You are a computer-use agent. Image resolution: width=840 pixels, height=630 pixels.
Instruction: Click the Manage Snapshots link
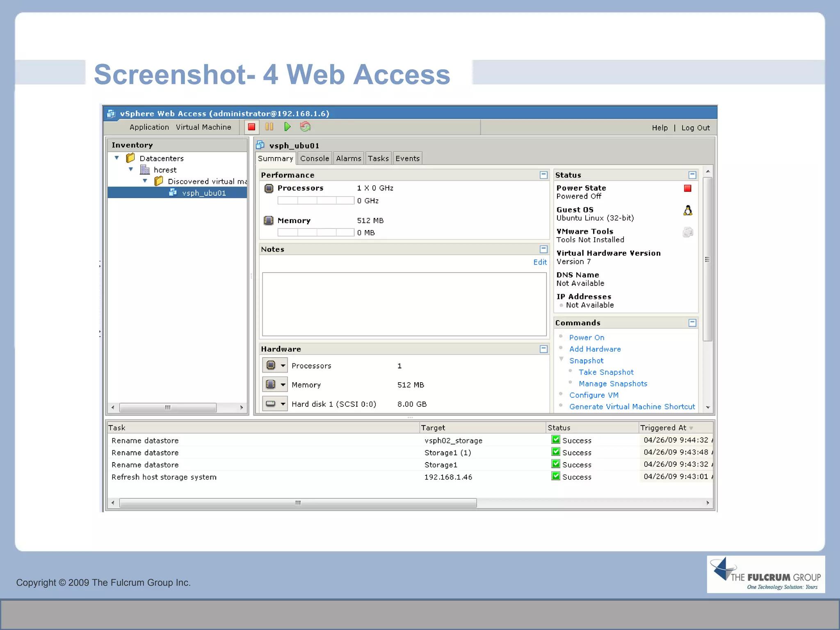coord(613,383)
